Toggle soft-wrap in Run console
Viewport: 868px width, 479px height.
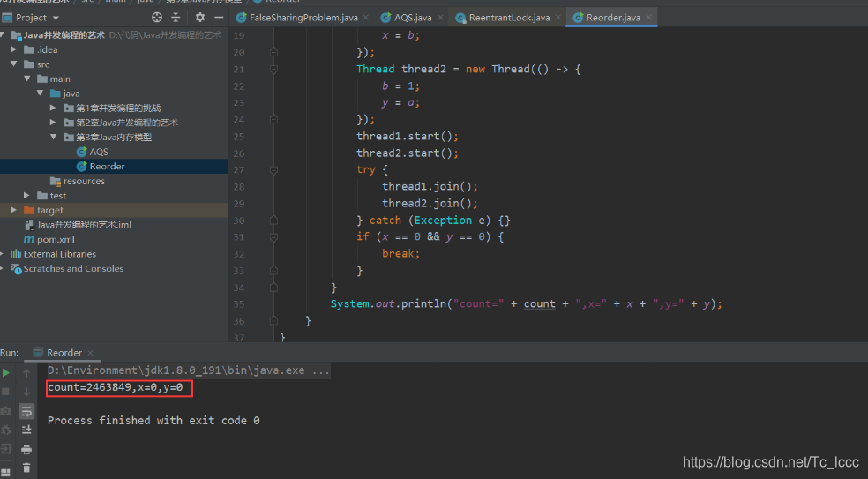[x=26, y=411]
